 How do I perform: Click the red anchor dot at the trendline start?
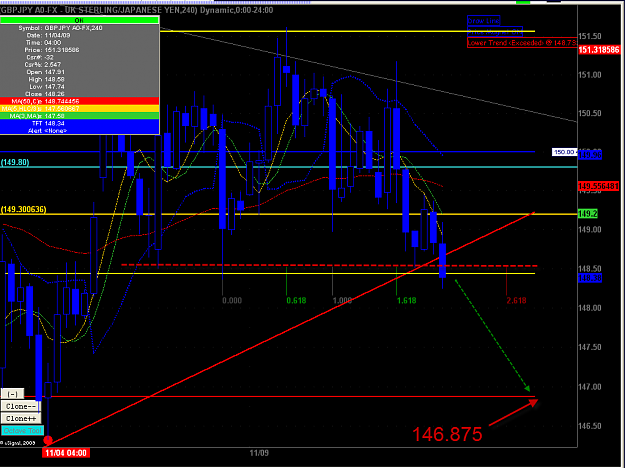[48, 440]
